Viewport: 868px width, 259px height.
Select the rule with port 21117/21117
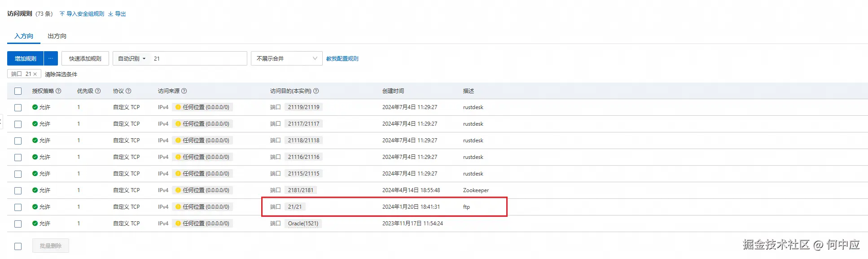18,124
